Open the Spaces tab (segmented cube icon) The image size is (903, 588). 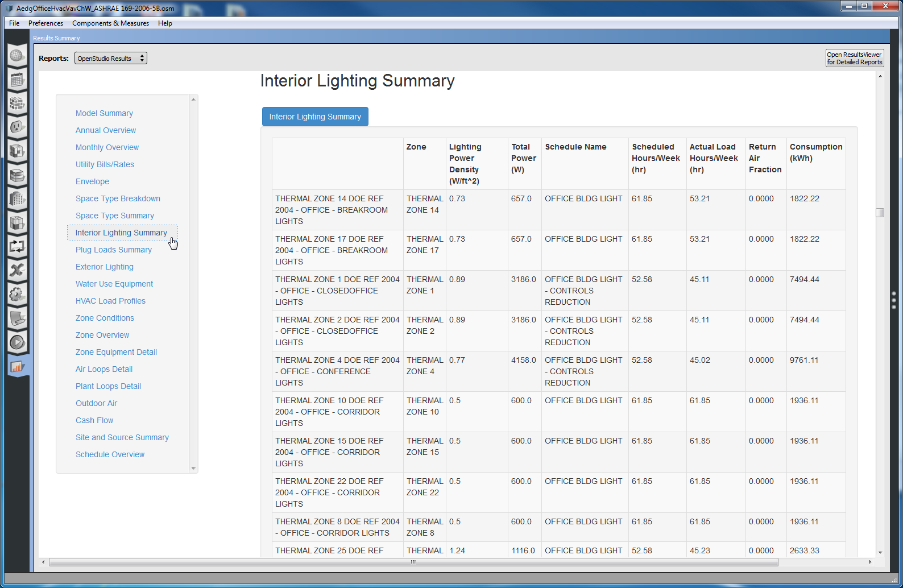pos(17,222)
